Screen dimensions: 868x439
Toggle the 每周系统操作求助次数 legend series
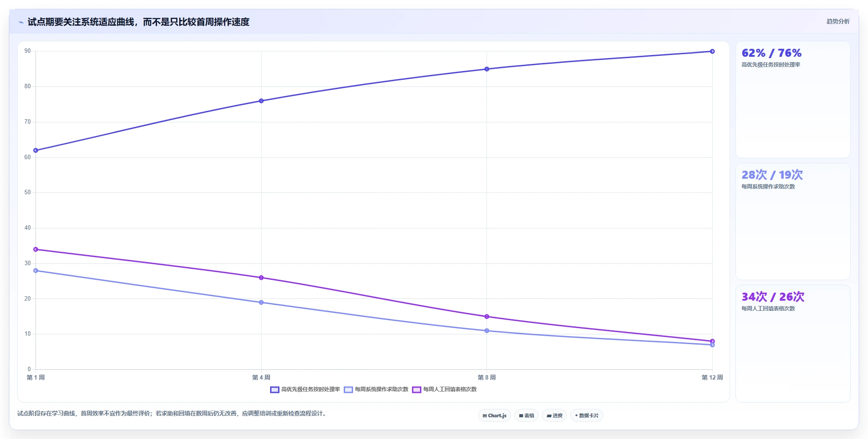(376, 389)
